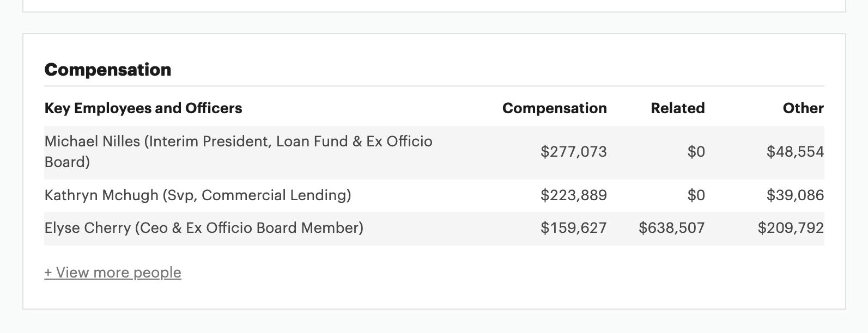The height and width of the screenshot is (333, 868).
Task: Click Elyse Cherry's $159,627 compensation value
Action: coord(573,228)
